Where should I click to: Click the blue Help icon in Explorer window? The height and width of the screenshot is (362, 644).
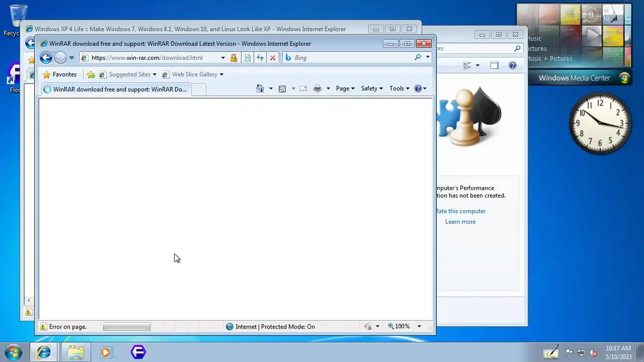[x=512, y=65]
